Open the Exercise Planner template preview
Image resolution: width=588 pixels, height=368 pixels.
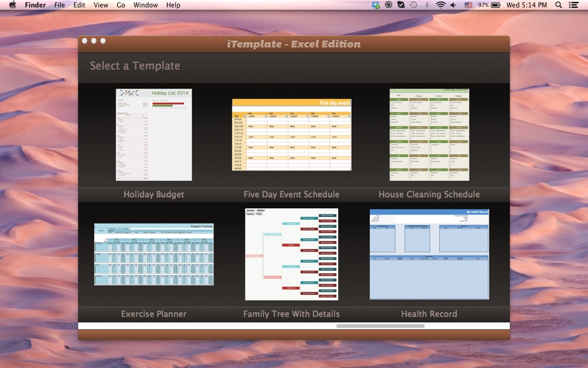(x=153, y=254)
